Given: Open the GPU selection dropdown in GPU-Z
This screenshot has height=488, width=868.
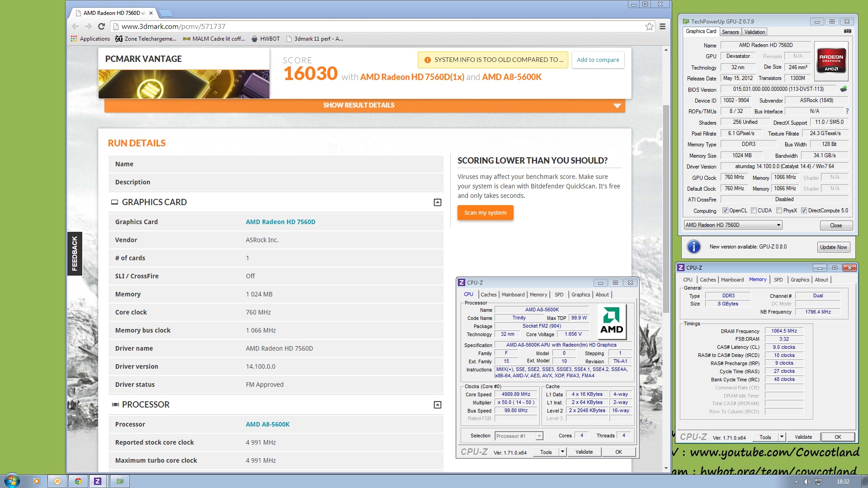Looking at the screenshot, I should [733, 225].
